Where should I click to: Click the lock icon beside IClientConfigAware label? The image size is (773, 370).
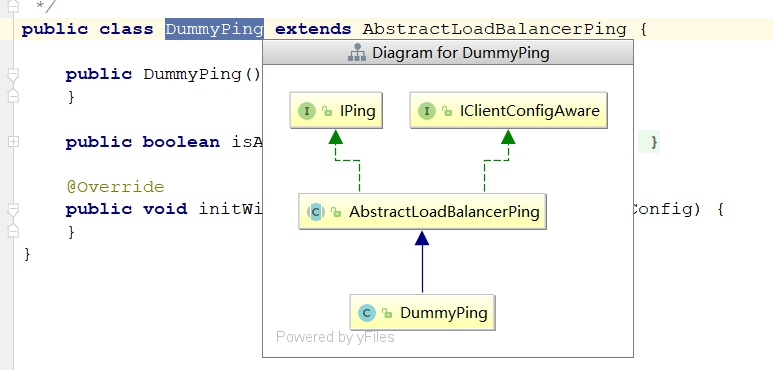pyautogui.click(x=447, y=111)
